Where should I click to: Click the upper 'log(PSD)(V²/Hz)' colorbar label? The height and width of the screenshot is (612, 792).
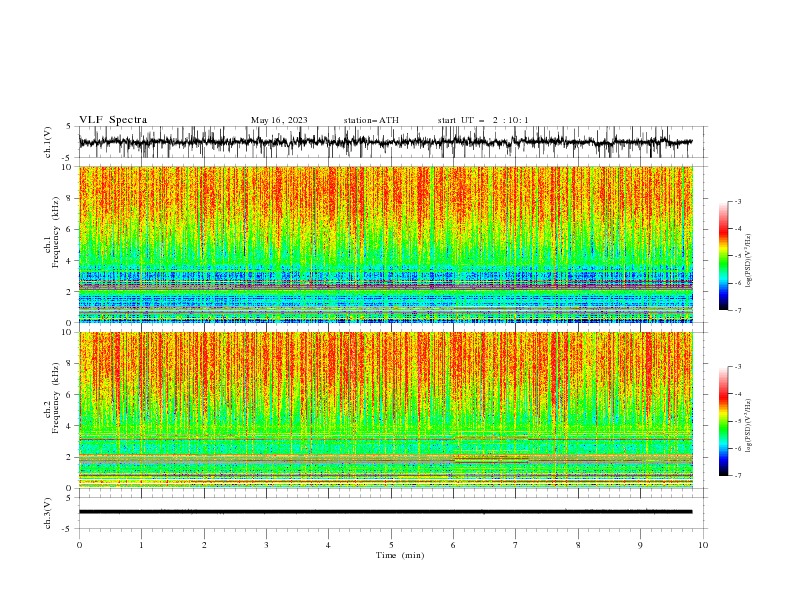coord(748,261)
